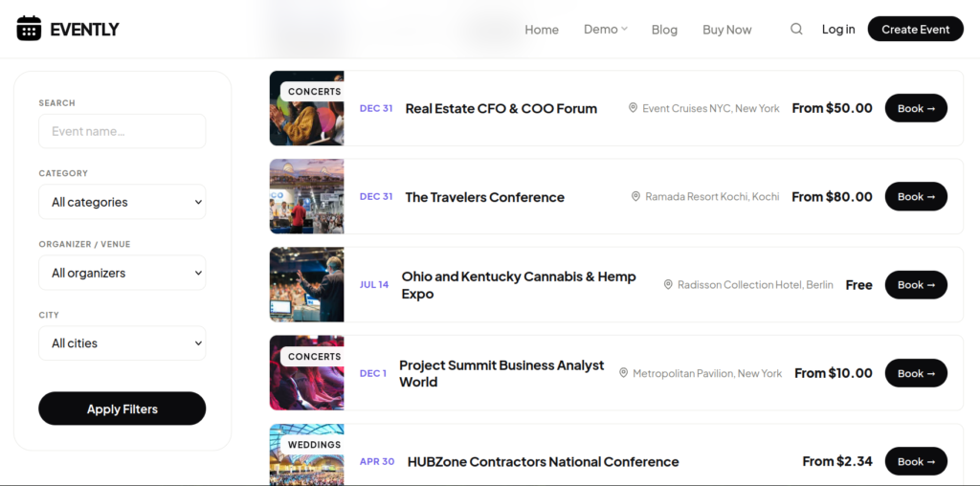This screenshot has height=486, width=980.
Task: Select Buy Now in navigation
Action: click(727, 30)
